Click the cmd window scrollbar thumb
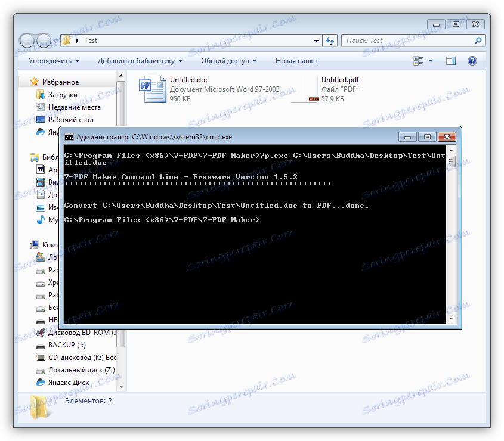The image size is (504, 441). coord(452,162)
